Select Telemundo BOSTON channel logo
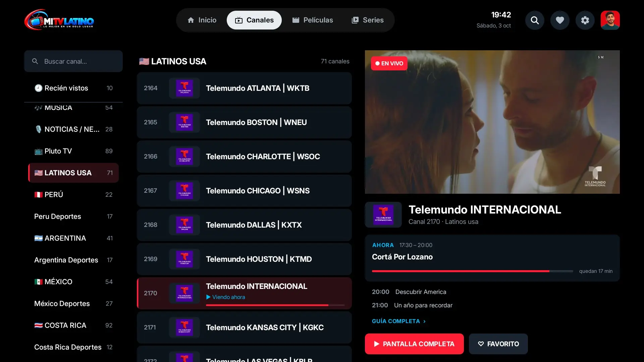Viewport: 644px width, 362px height. pyautogui.click(x=184, y=122)
